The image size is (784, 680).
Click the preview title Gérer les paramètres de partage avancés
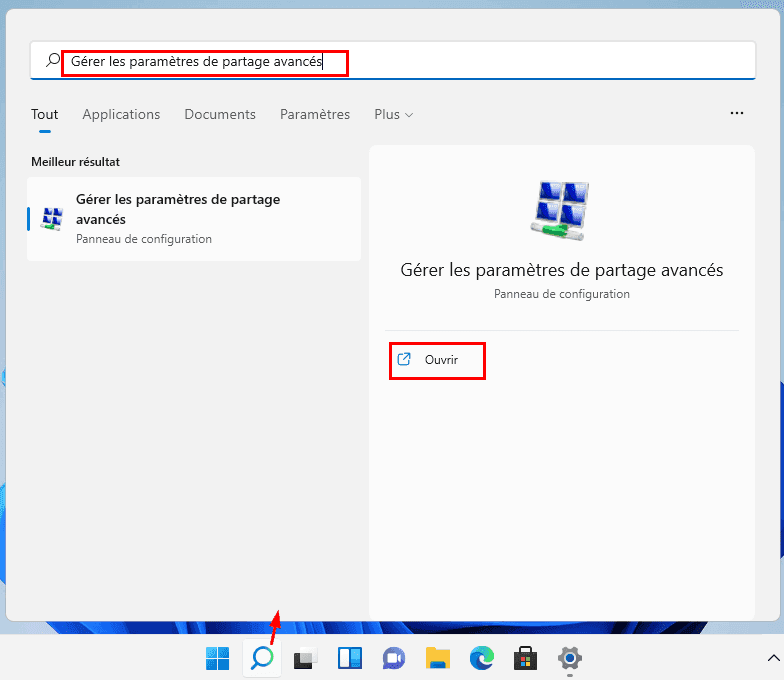(562, 270)
